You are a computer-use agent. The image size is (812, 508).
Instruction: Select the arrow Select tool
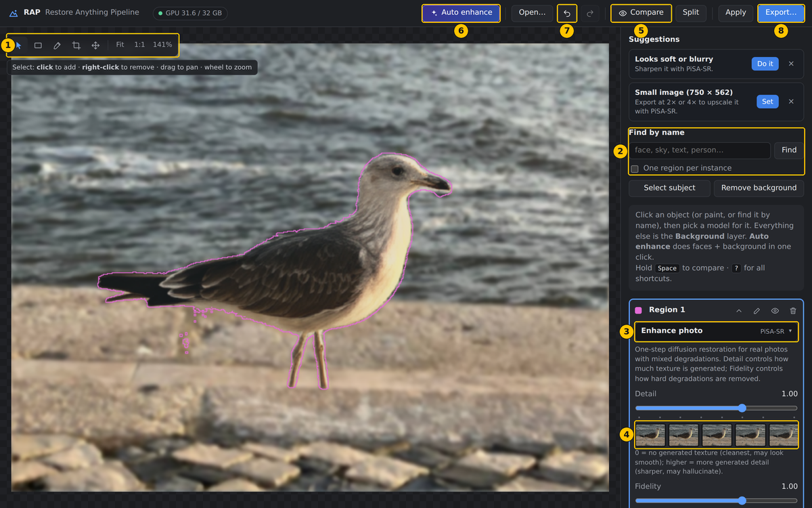click(19, 45)
